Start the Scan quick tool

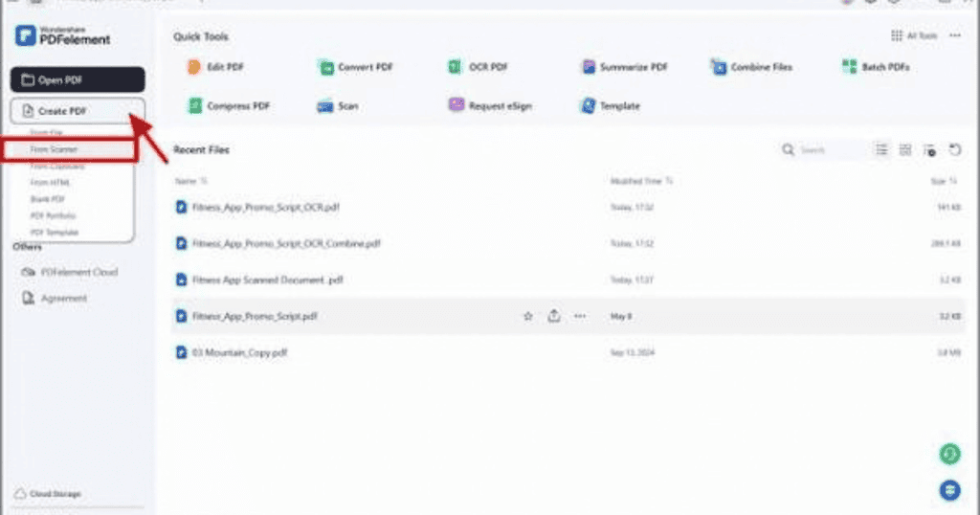point(338,105)
